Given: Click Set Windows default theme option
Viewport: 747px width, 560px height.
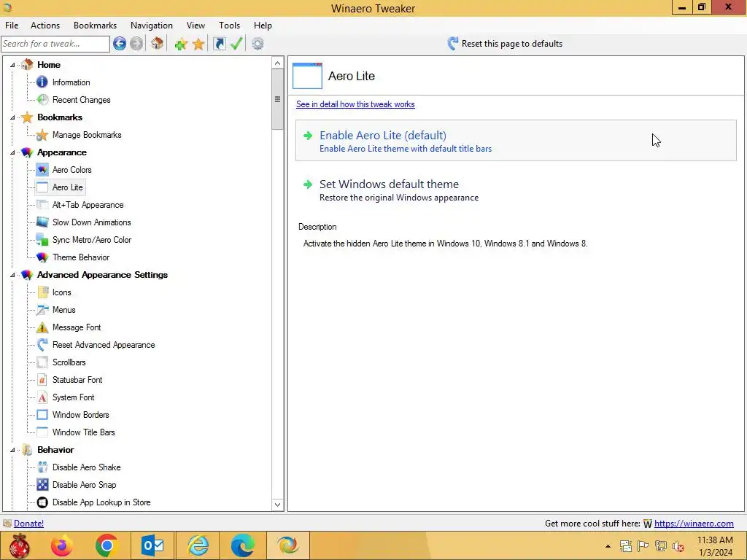Looking at the screenshot, I should coord(516,190).
